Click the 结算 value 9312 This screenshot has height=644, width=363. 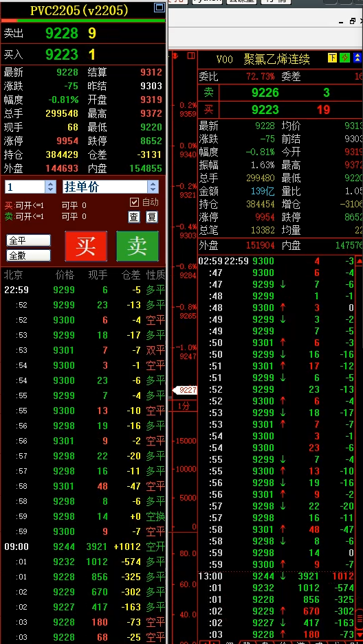[151, 73]
